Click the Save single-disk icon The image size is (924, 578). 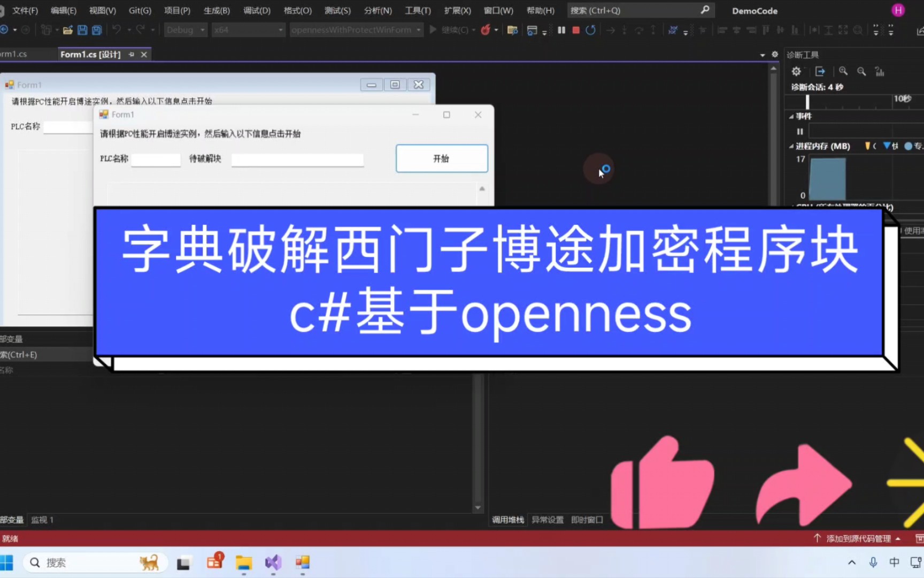coord(82,30)
